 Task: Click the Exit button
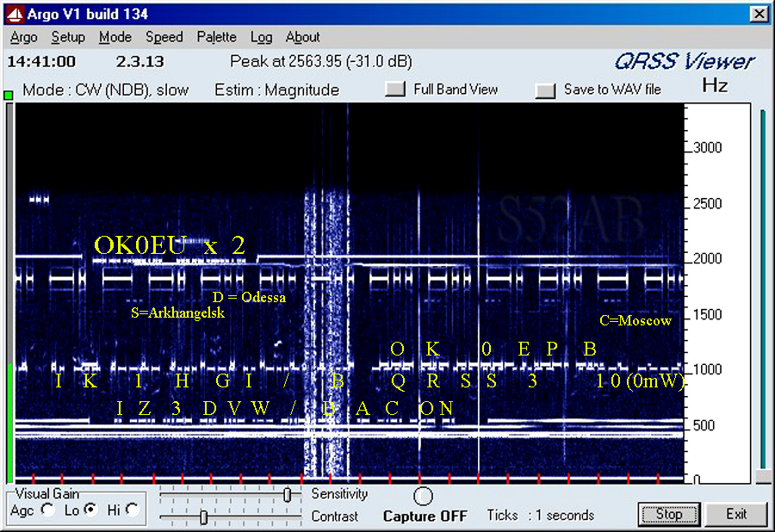(735, 515)
